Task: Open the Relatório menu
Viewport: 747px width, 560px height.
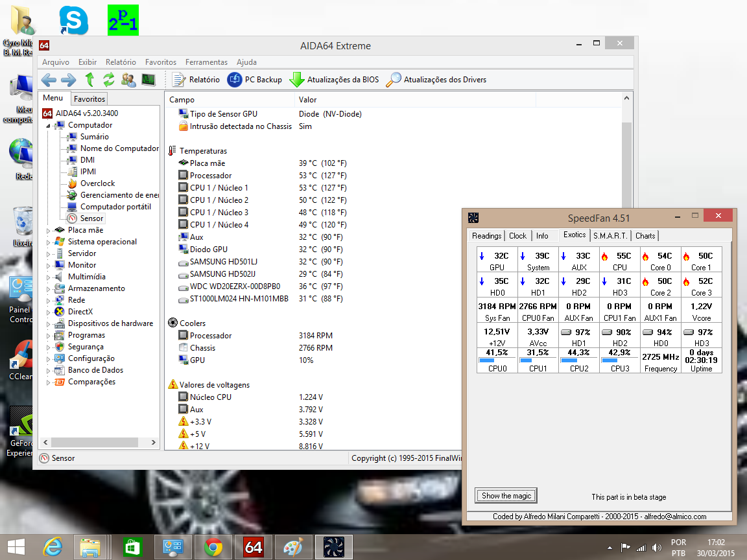Action: click(x=121, y=62)
